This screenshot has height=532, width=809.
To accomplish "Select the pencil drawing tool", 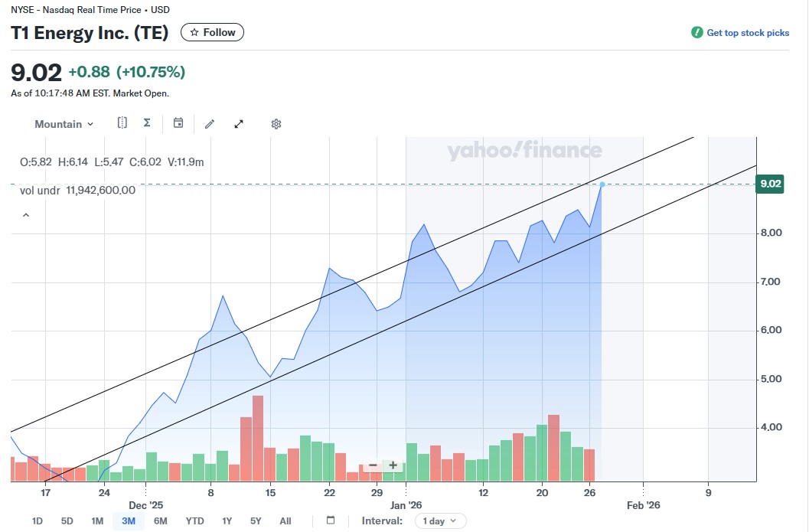I will [x=210, y=124].
